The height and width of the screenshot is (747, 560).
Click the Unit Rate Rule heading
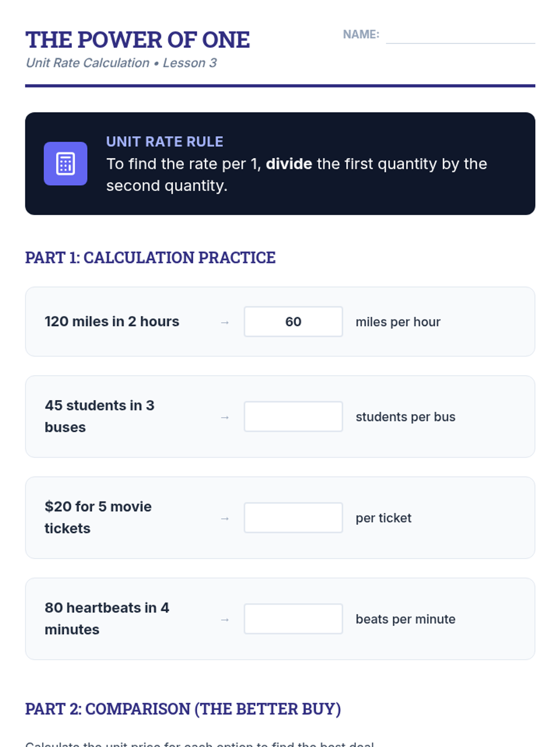click(x=164, y=141)
